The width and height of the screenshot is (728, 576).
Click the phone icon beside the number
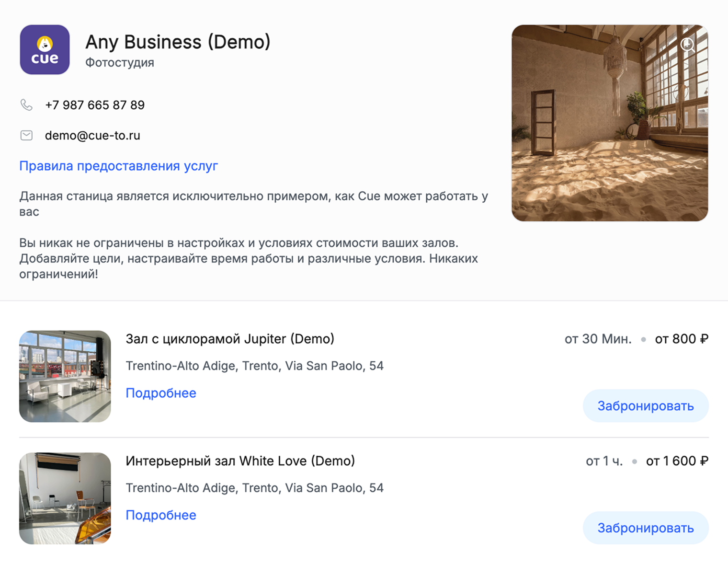[27, 105]
